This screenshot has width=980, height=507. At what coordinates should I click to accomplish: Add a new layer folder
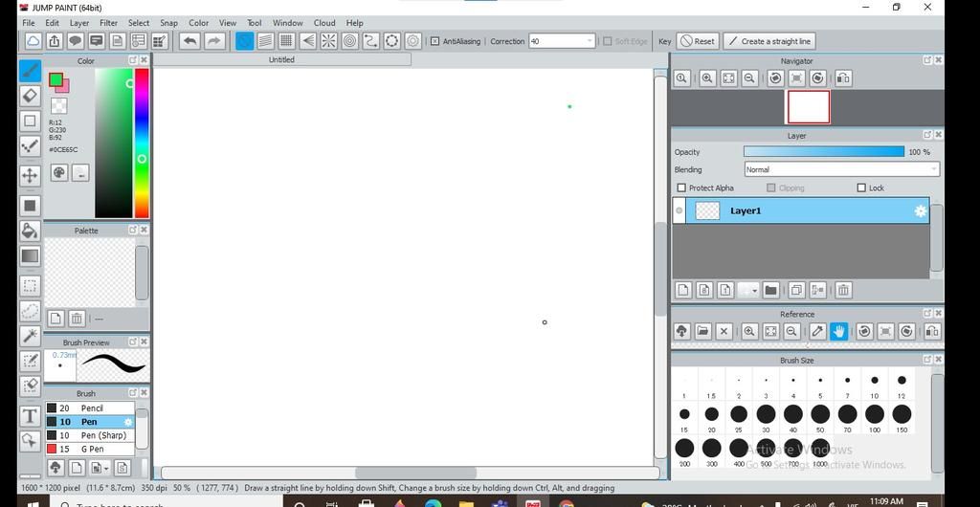[770, 290]
